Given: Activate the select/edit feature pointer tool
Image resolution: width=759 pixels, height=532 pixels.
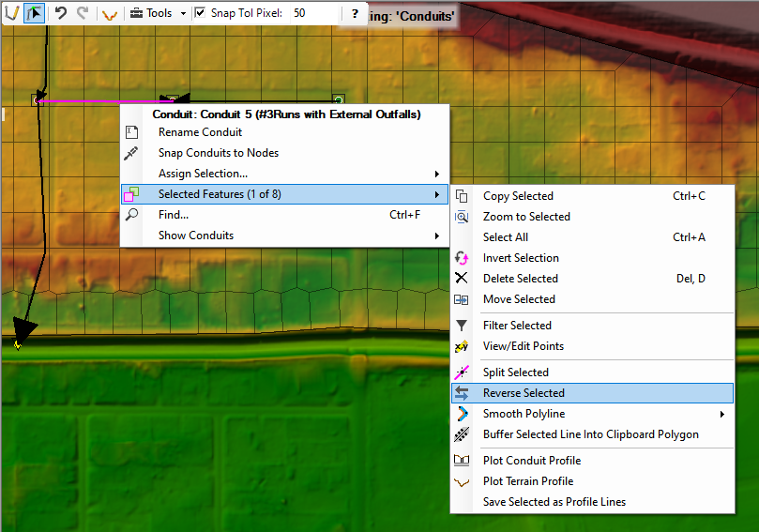Looking at the screenshot, I should [34, 13].
